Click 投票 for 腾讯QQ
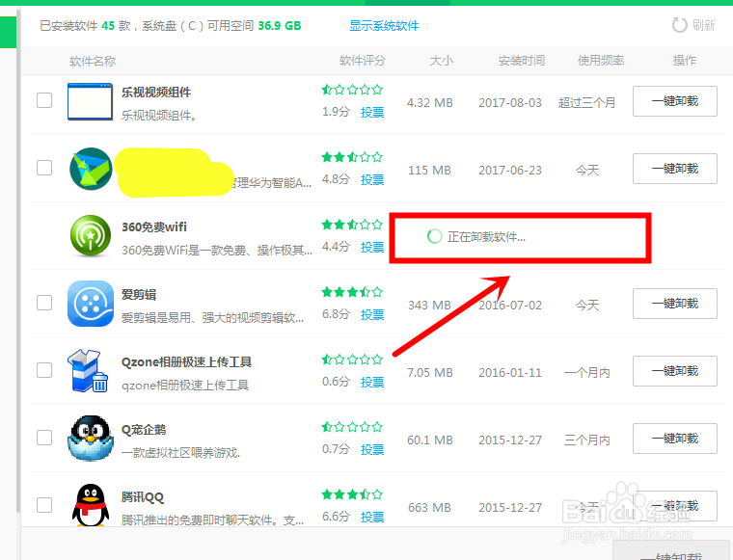The height and width of the screenshot is (560, 733). (372, 517)
